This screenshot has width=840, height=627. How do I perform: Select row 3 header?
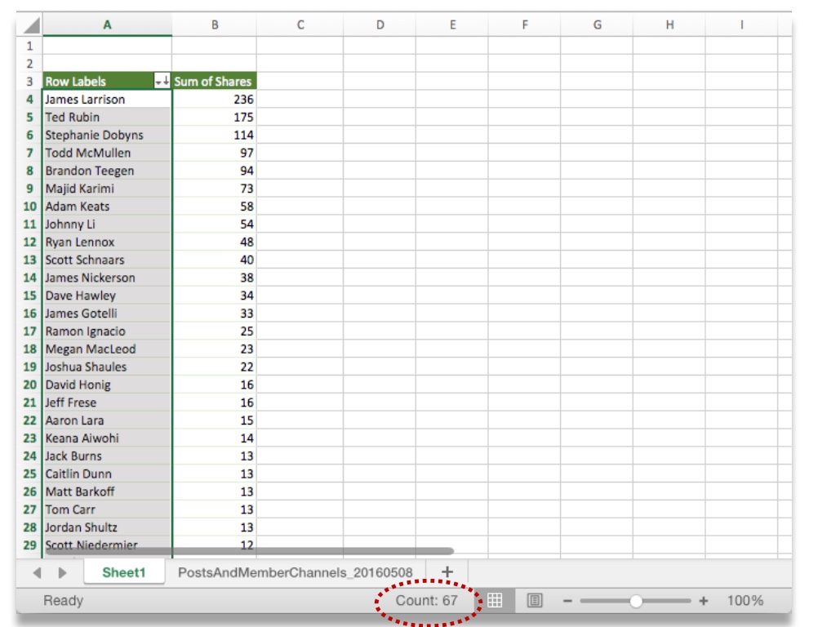(29, 81)
